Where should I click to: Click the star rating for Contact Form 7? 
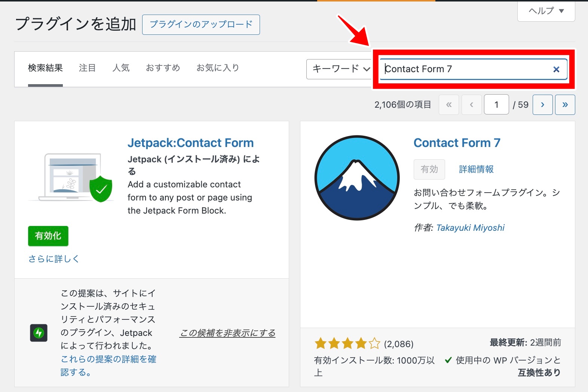[x=347, y=343]
